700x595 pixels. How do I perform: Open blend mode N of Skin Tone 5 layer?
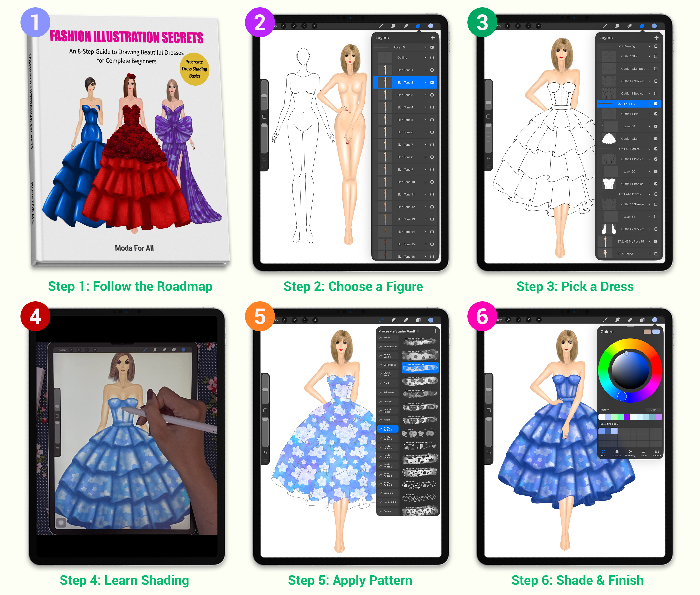425,120
